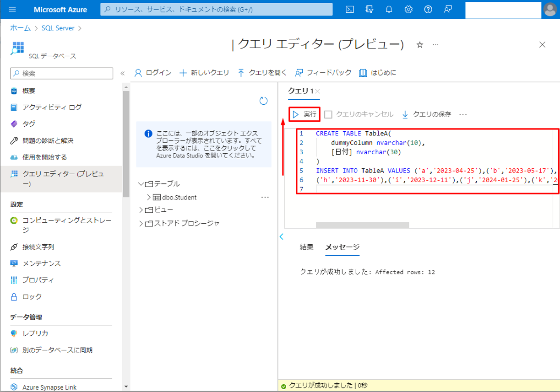The image size is (560, 392).
Task: Open the hamburger portal menu
Action: (x=12, y=10)
